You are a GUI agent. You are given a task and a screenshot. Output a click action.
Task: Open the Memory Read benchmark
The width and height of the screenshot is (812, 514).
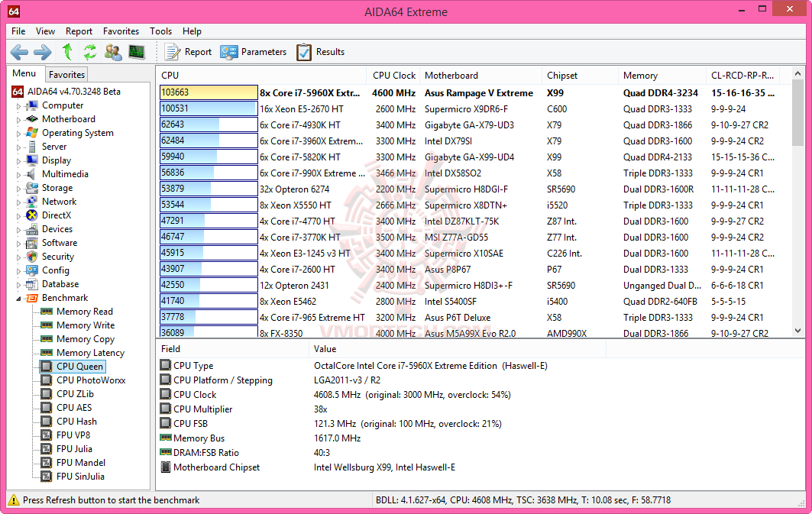pos(85,311)
